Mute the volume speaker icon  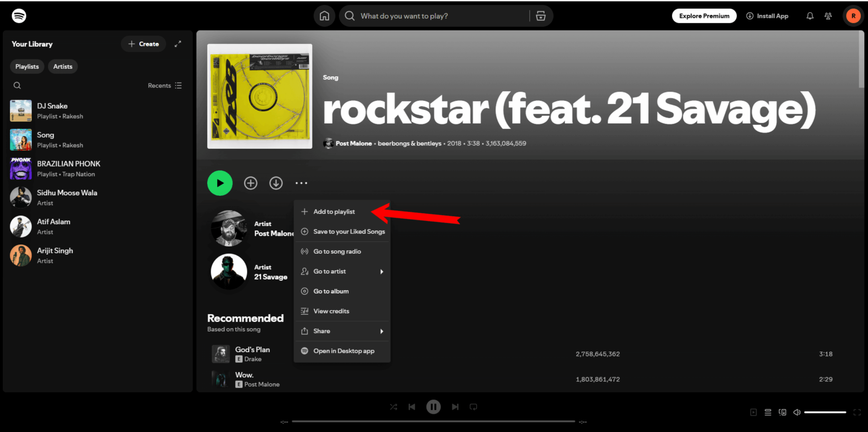[797, 412]
